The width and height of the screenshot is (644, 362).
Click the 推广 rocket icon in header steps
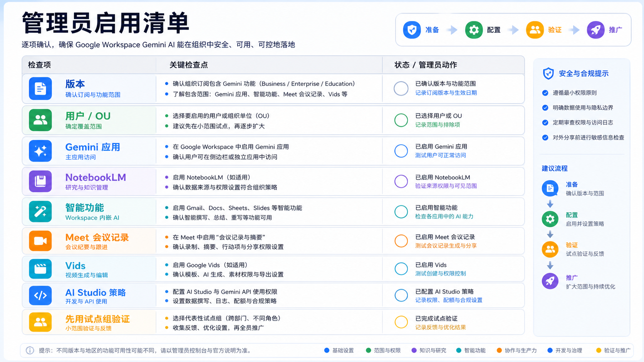pyautogui.click(x=596, y=30)
